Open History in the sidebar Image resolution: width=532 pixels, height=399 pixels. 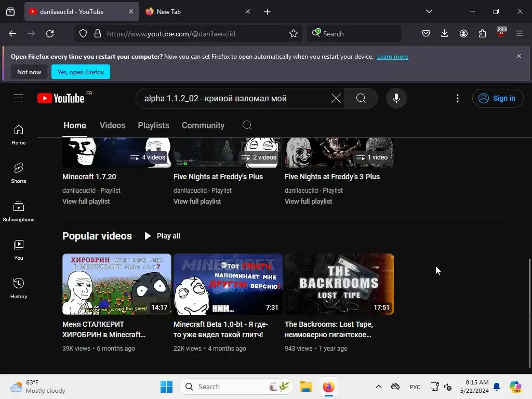tap(19, 288)
